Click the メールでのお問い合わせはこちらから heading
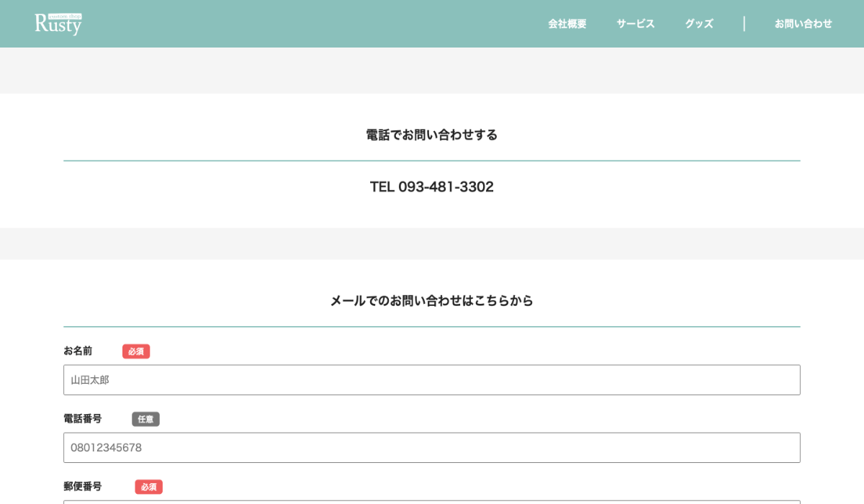 pos(432,301)
